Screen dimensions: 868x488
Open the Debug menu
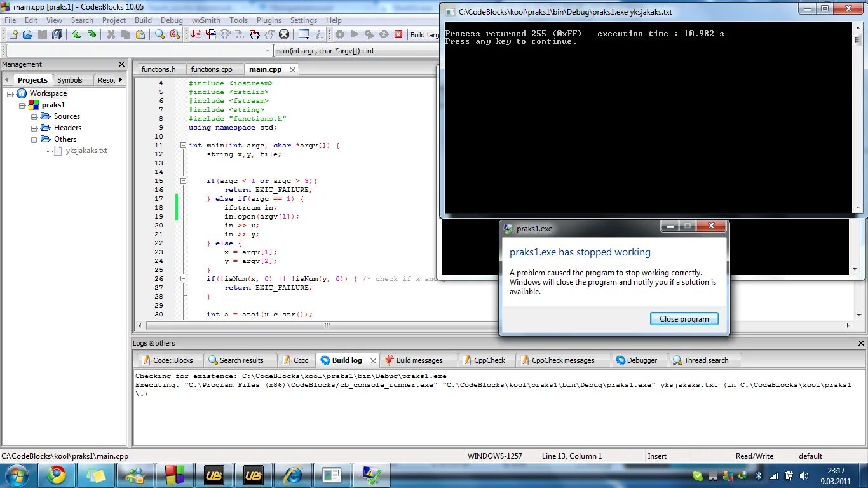(172, 20)
